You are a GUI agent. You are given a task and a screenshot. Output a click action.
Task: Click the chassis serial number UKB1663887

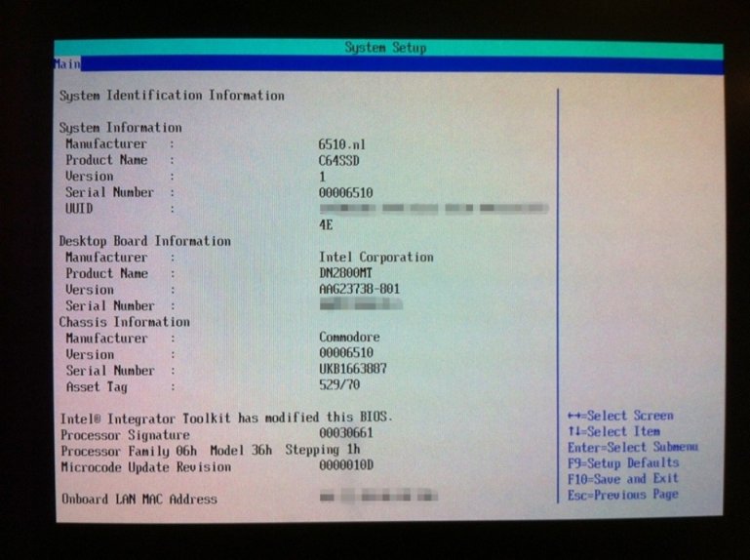[x=352, y=371]
